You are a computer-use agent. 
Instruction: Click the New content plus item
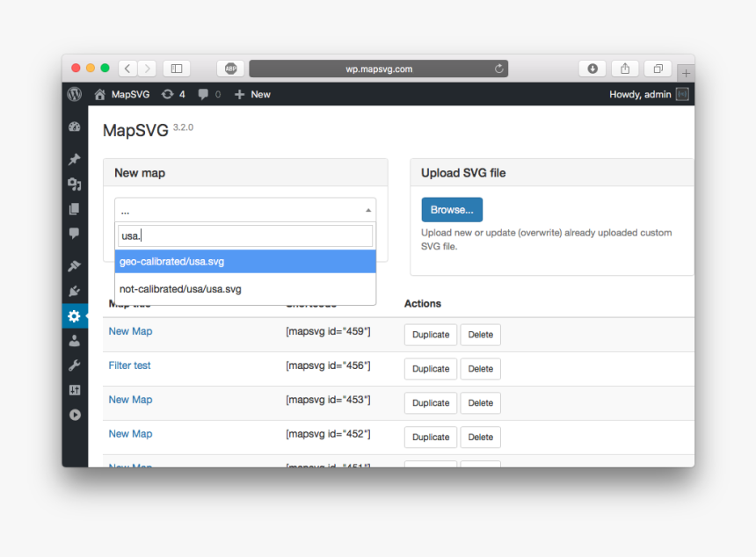tap(252, 94)
